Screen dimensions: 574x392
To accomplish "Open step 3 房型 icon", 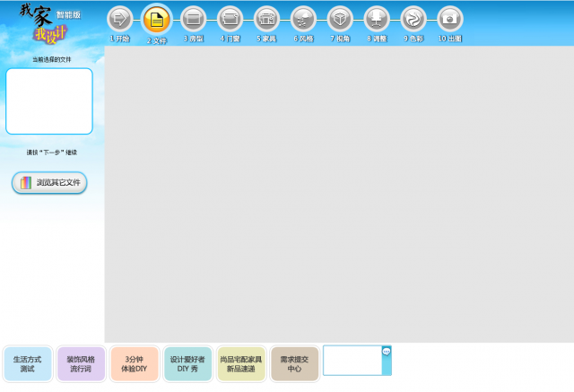I will point(194,19).
